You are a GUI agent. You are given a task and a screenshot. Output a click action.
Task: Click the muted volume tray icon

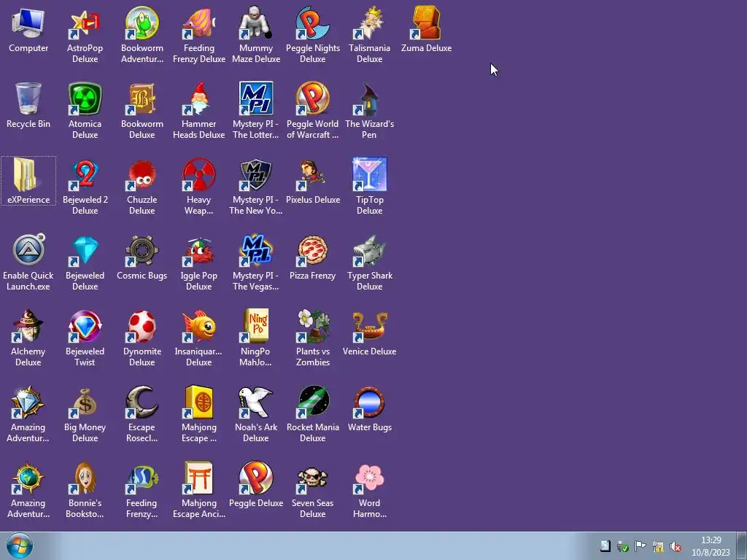coord(676,546)
